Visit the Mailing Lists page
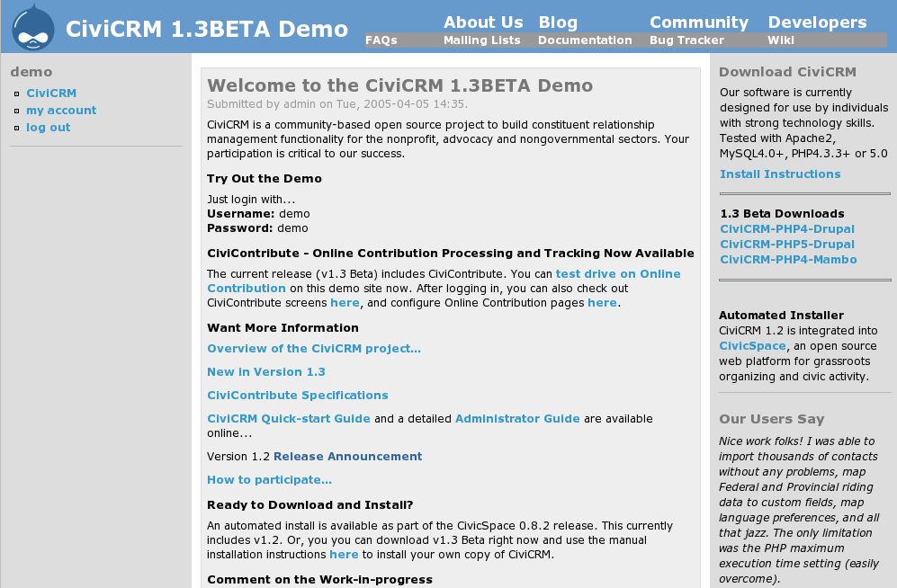Viewport: 897px width, 588px height. point(481,40)
